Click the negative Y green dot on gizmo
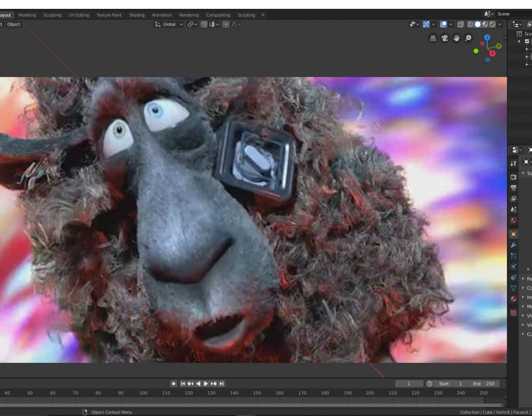This screenshot has width=532, height=416. click(476, 51)
